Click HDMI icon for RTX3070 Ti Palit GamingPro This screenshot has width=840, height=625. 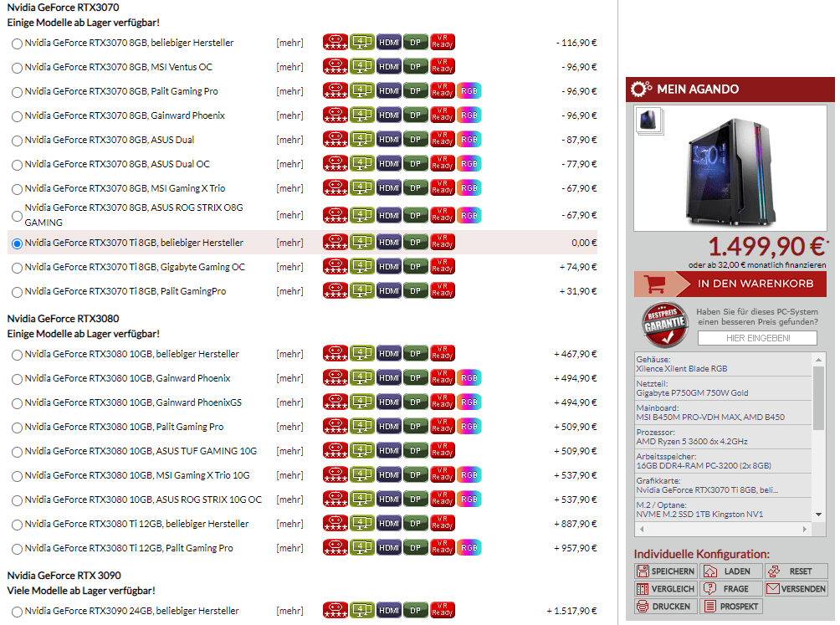pyautogui.click(x=389, y=291)
